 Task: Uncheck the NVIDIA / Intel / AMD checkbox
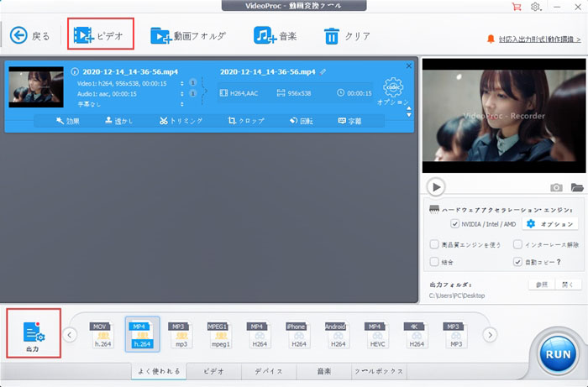(x=455, y=224)
